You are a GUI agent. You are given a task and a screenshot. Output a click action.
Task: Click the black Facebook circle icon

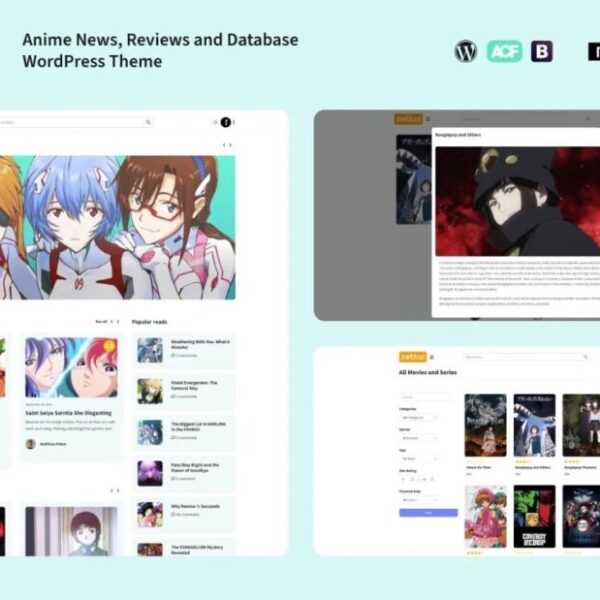pyautogui.click(x=226, y=122)
